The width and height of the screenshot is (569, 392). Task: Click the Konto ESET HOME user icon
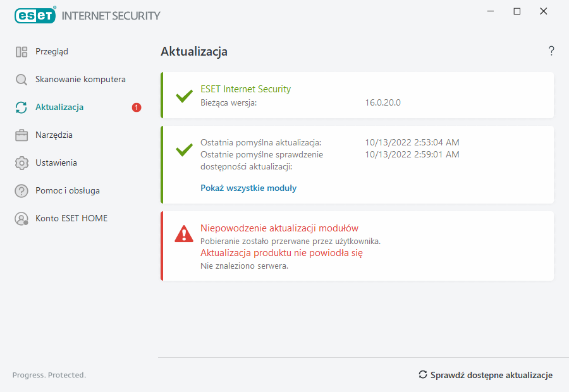[21, 219]
